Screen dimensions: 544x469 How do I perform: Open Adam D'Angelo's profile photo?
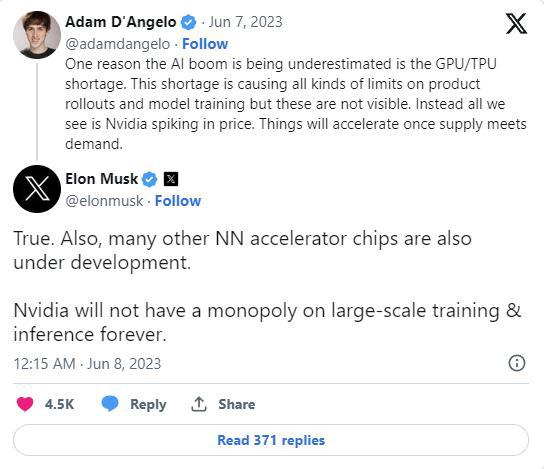(37, 35)
